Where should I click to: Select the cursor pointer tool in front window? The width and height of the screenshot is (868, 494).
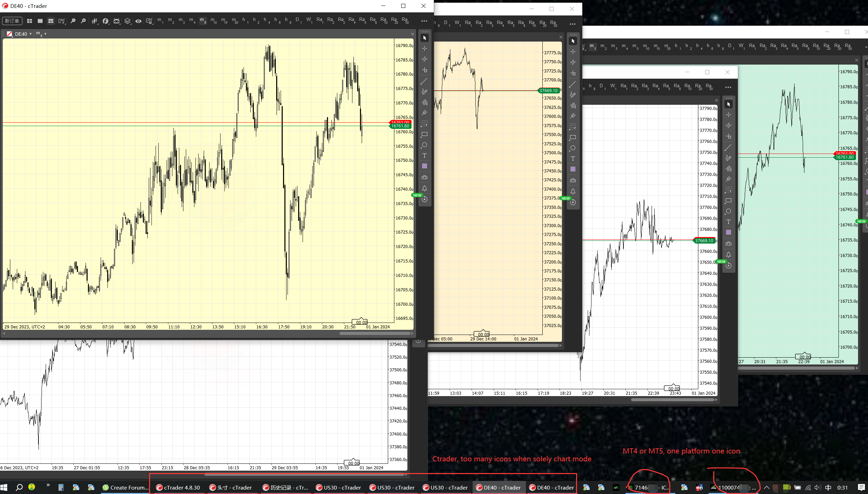click(425, 38)
